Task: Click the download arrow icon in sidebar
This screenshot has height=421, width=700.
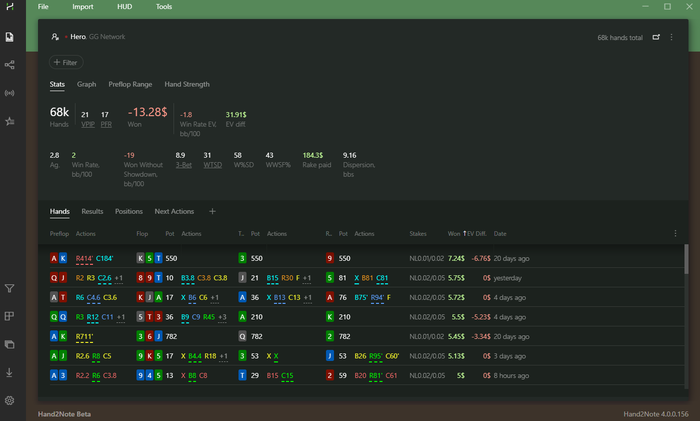Action: [9, 372]
